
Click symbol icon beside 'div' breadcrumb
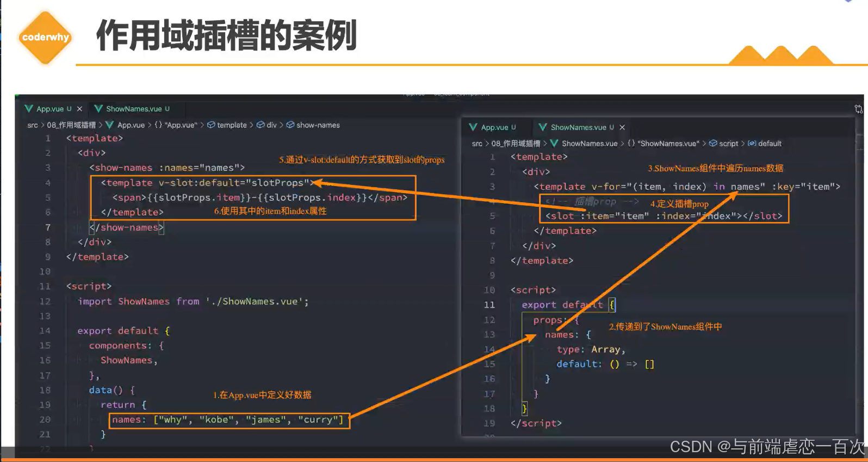pyautogui.click(x=261, y=125)
